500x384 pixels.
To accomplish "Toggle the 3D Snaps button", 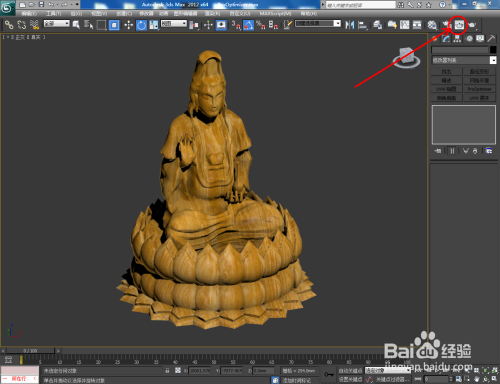I will click(236, 25).
